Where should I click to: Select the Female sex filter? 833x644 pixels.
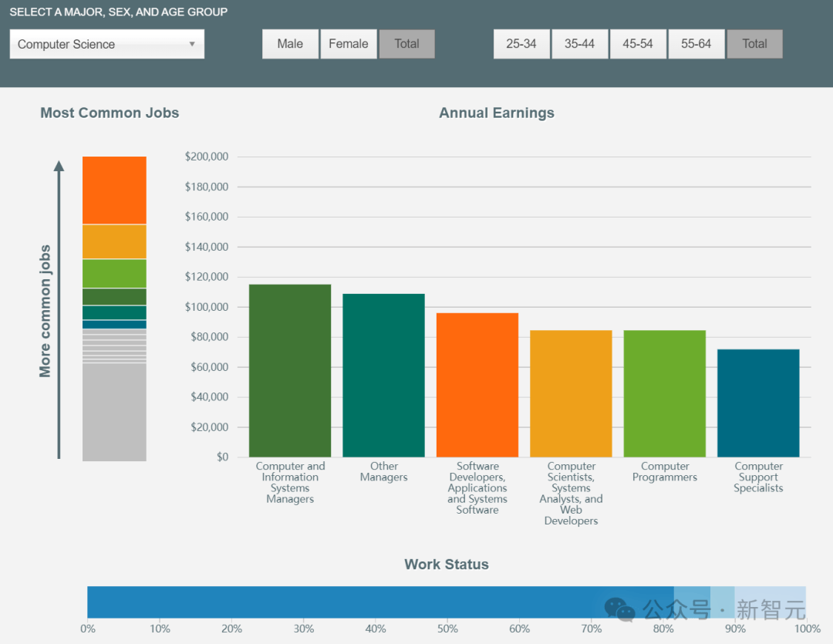click(349, 44)
